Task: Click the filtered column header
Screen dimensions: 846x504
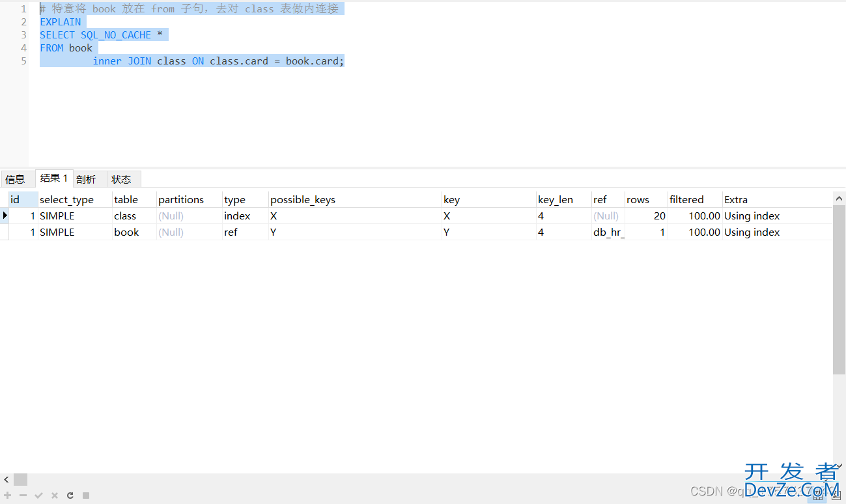Action: (x=695, y=199)
